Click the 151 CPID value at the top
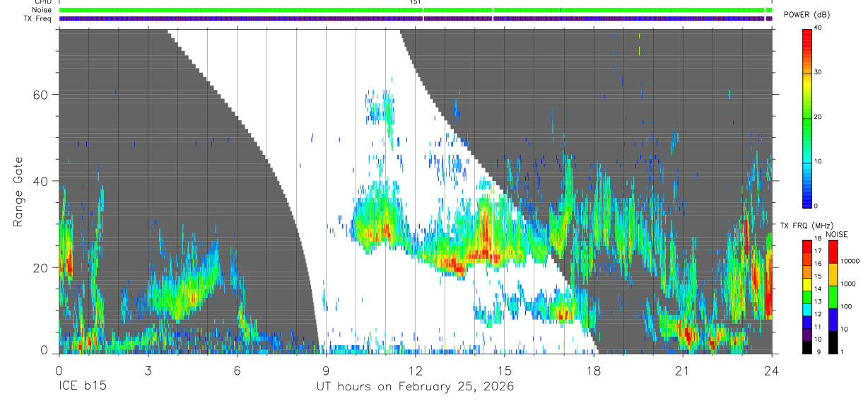 click(415, 2)
